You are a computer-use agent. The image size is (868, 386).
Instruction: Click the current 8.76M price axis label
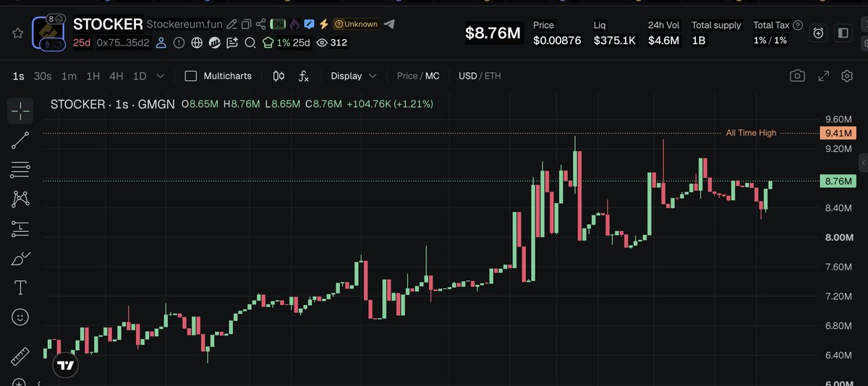click(838, 181)
